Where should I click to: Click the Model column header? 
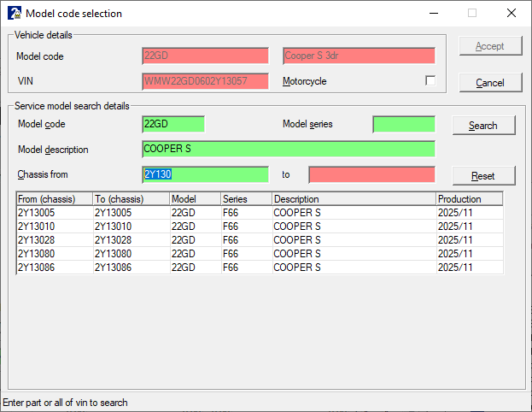click(195, 199)
